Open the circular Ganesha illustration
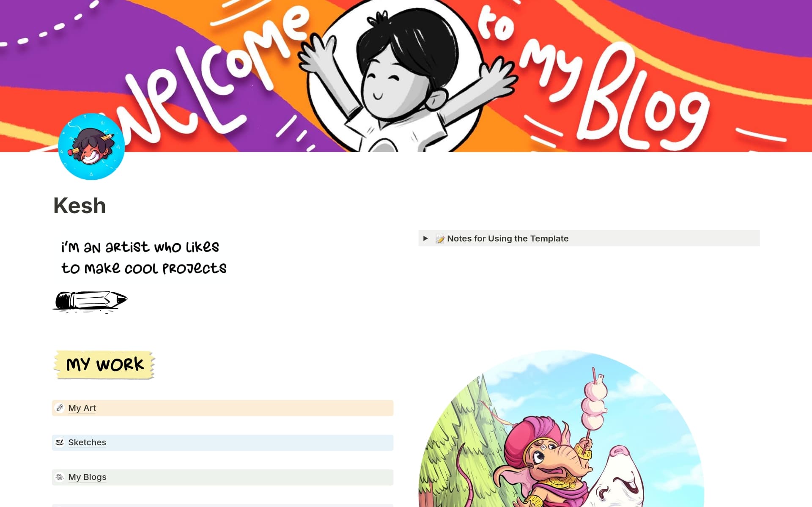812x507 pixels. click(x=561, y=428)
